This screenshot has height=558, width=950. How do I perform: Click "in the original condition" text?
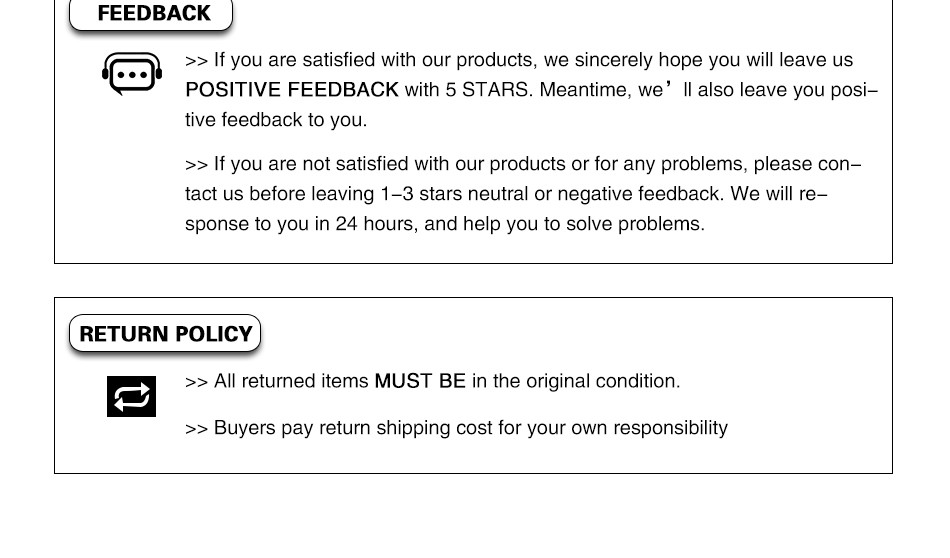pos(576,381)
